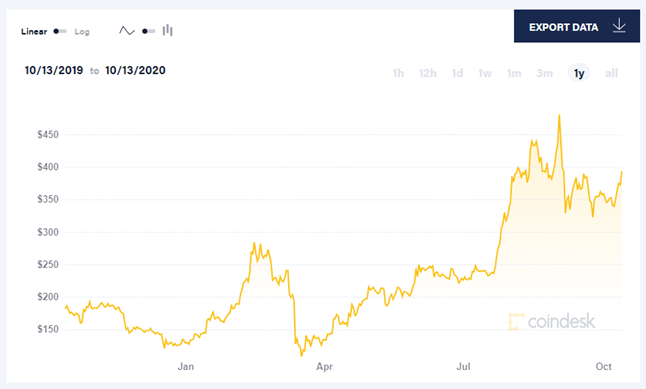Viewport: 646px width, 389px height.
Task: Select the line chart icon
Action: click(127, 31)
